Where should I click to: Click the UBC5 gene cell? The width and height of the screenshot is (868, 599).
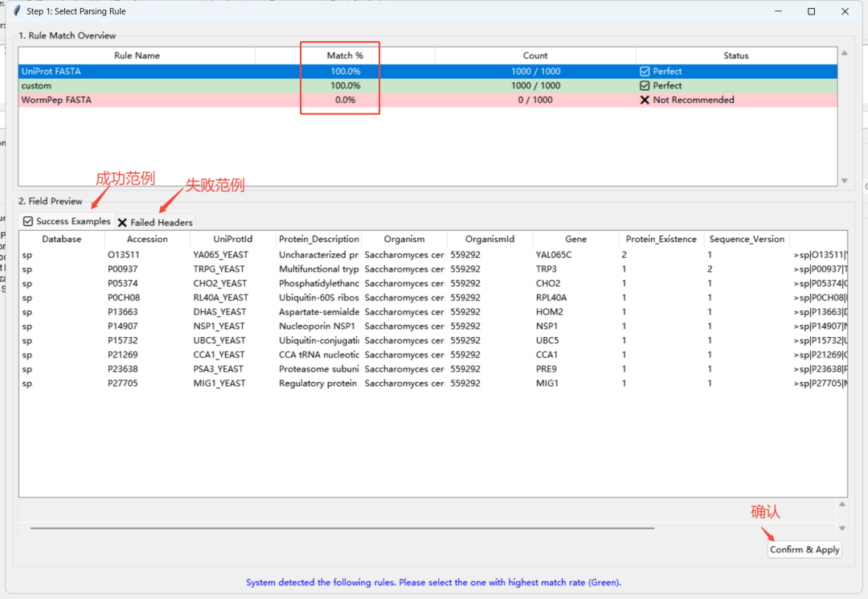coord(547,340)
